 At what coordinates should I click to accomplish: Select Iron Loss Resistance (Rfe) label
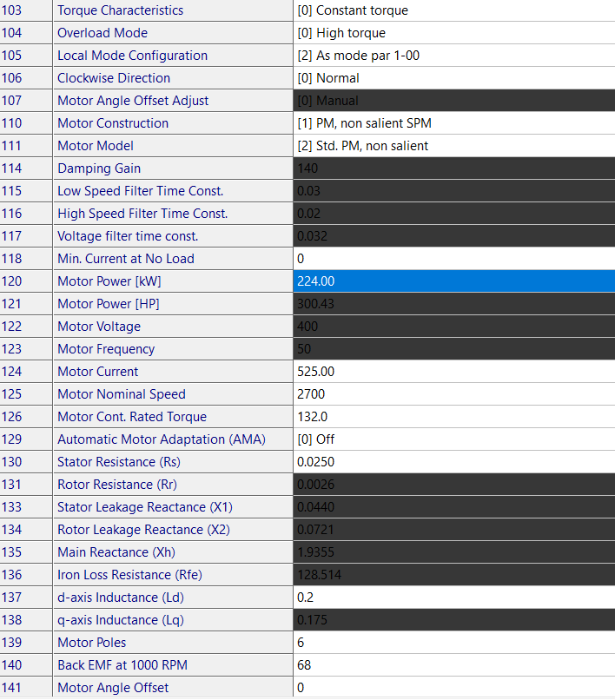click(129, 575)
